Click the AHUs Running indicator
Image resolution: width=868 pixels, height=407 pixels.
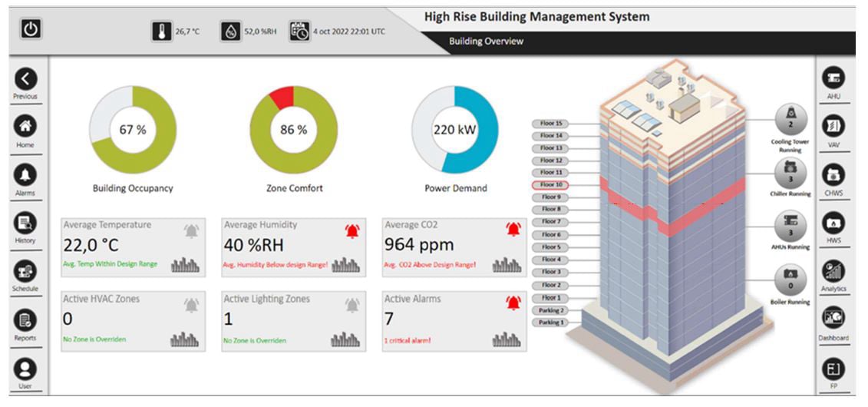click(x=790, y=227)
